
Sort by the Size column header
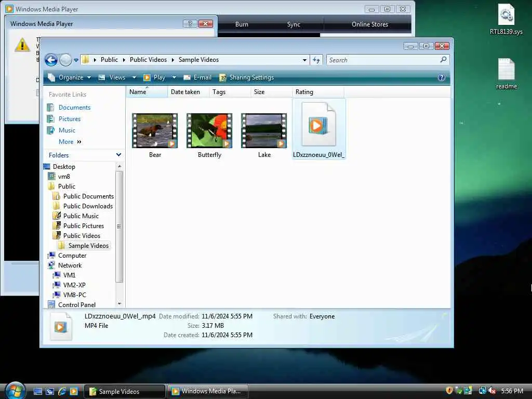pyautogui.click(x=271, y=92)
